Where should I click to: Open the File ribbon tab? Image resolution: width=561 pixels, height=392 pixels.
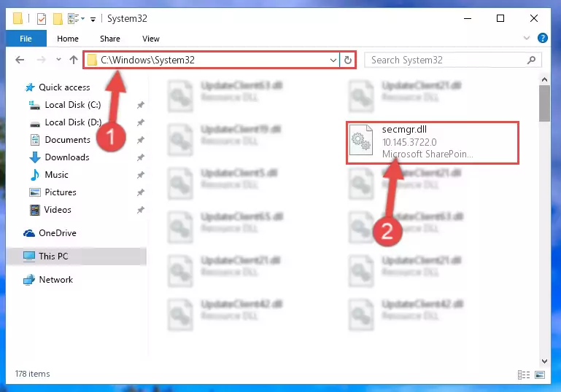(x=26, y=39)
